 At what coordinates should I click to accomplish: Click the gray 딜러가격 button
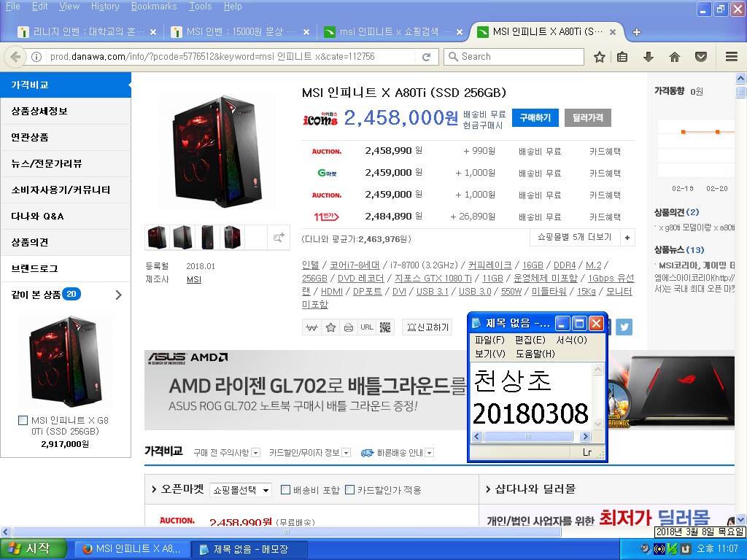(588, 117)
